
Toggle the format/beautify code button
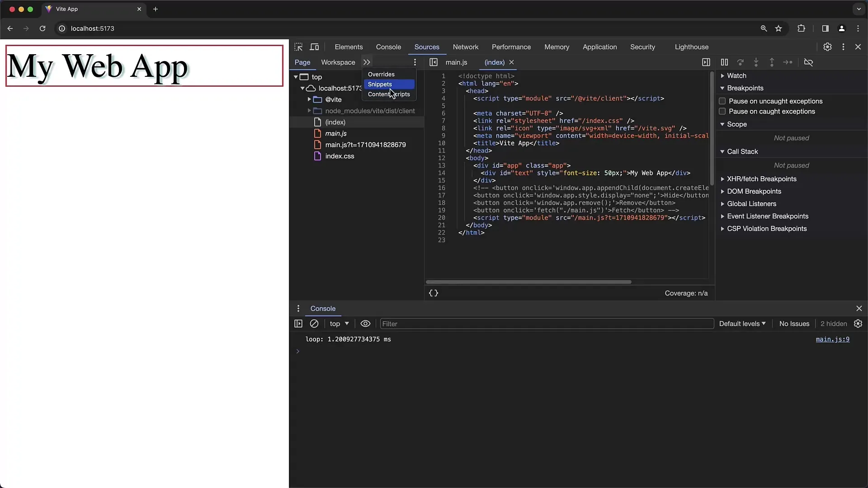[434, 292]
